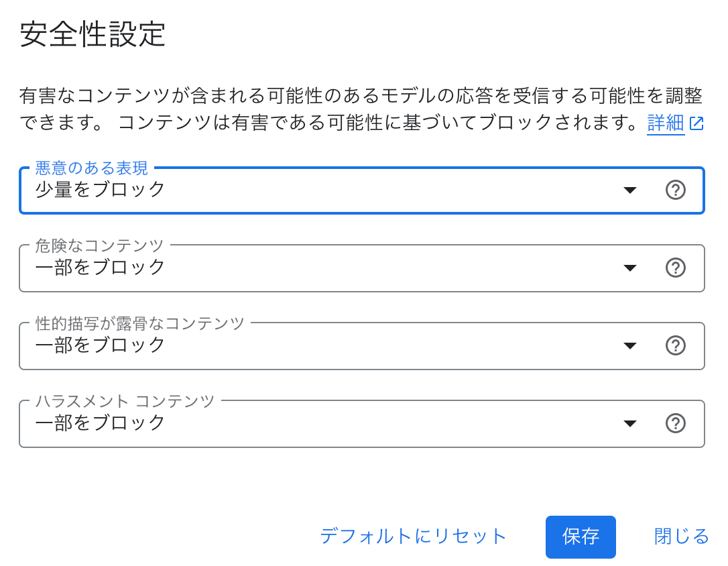Click the external link icon beside 詳細
This screenshot has height=566, width=728.
point(696,123)
